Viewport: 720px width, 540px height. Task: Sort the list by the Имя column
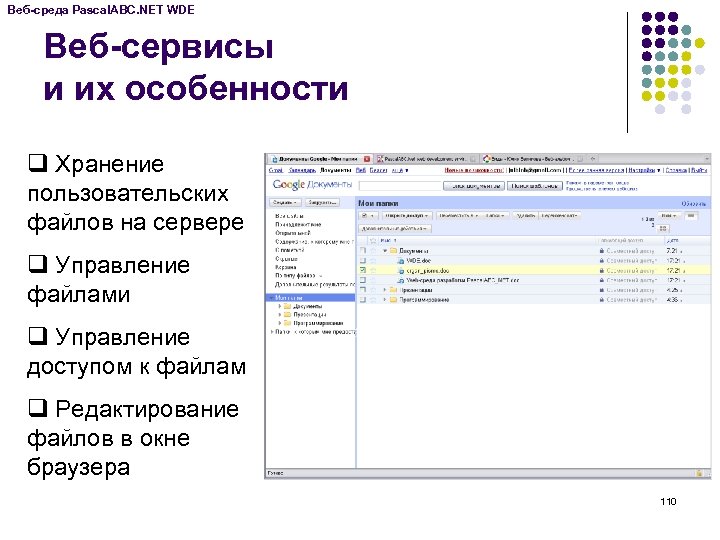tap(388, 241)
